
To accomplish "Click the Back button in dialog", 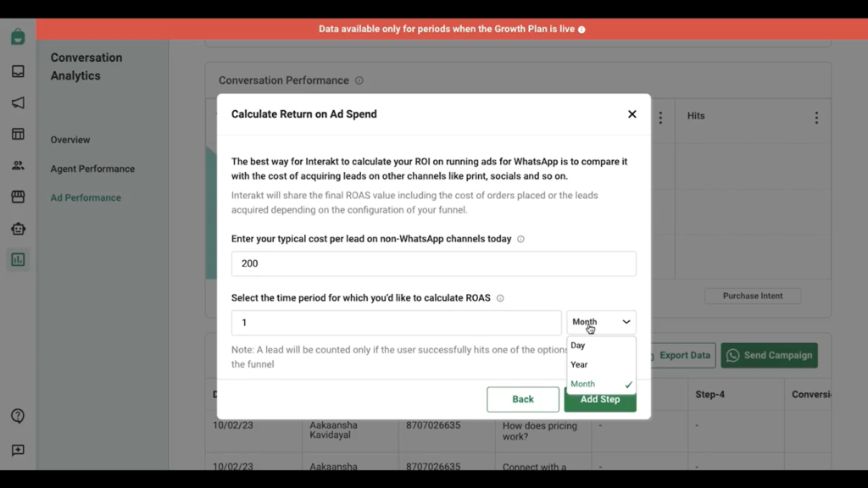I will click(523, 400).
